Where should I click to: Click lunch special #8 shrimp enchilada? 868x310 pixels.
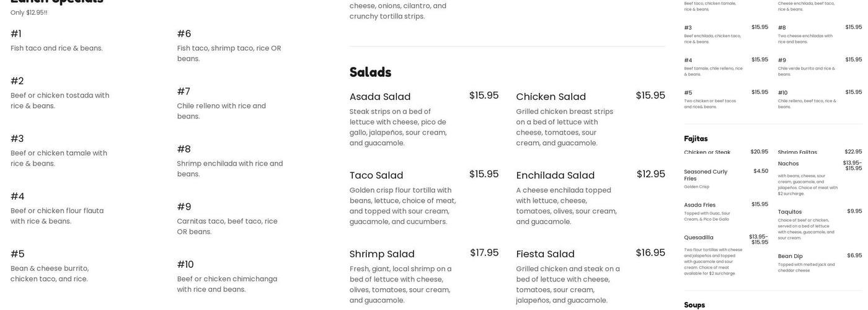[x=184, y=149]
